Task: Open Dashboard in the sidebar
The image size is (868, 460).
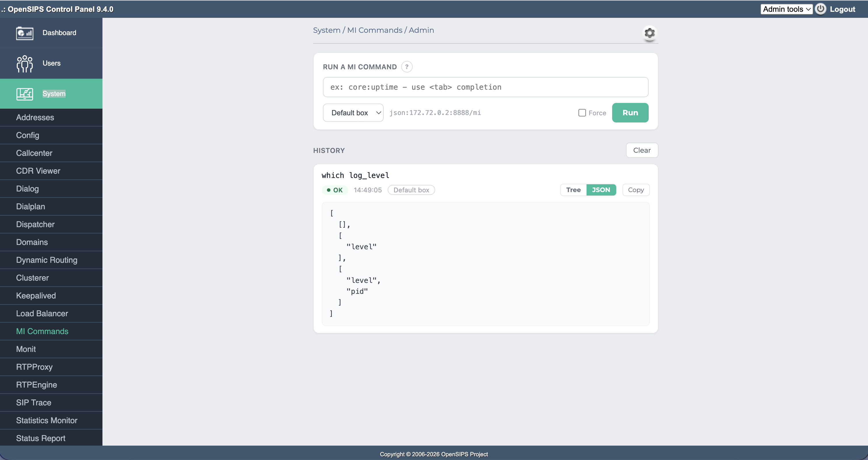Action: coord(51,33)
